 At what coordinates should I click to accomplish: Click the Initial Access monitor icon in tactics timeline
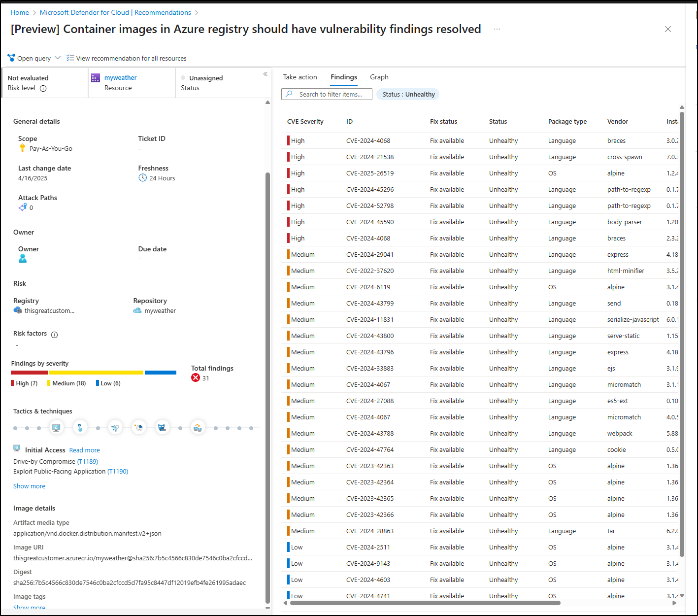(56, 428)
